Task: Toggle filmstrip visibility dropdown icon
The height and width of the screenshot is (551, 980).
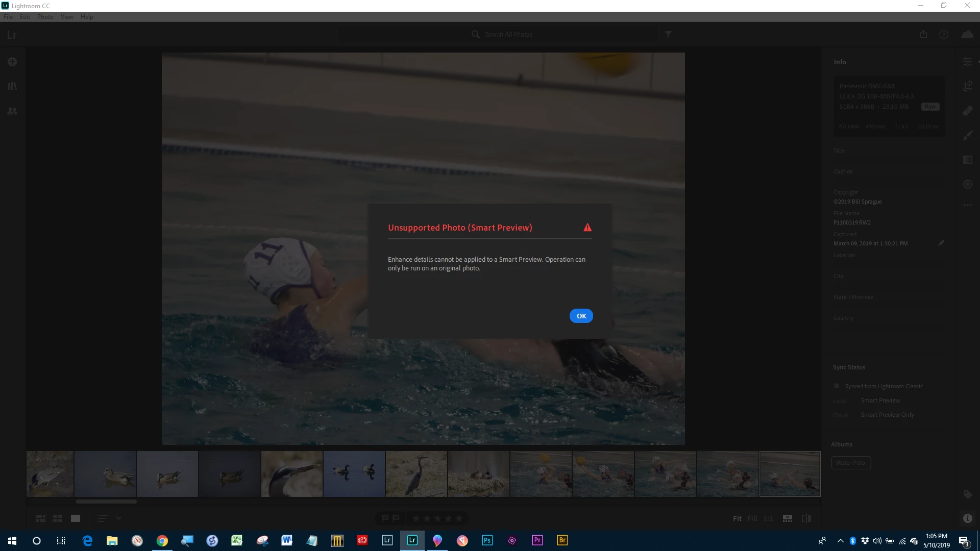Action: (788, 518)
